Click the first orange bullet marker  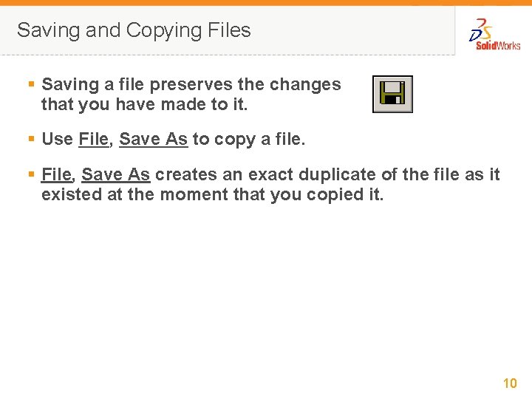(32, 83)
